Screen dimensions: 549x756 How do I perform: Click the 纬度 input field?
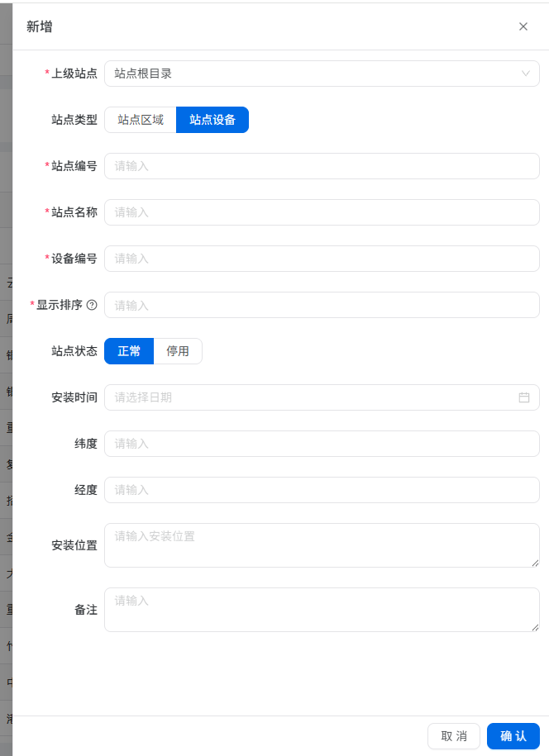coord(322,444)
